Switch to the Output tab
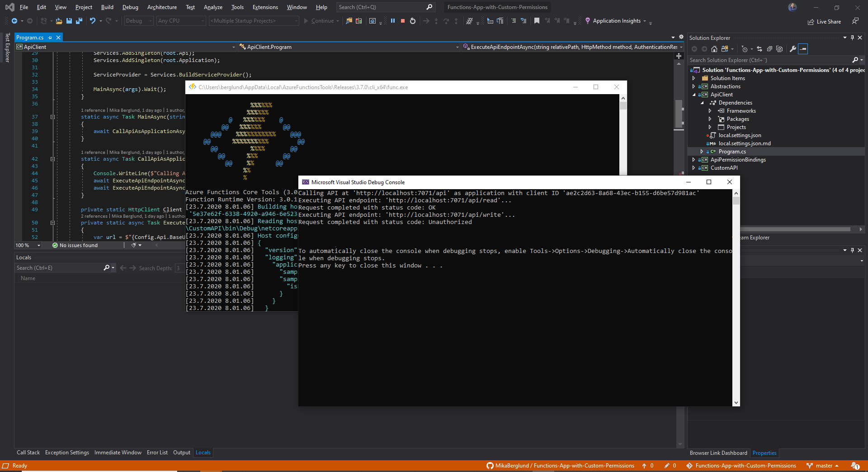This screenshot has width=868, height=472. (x=181, y=453)
